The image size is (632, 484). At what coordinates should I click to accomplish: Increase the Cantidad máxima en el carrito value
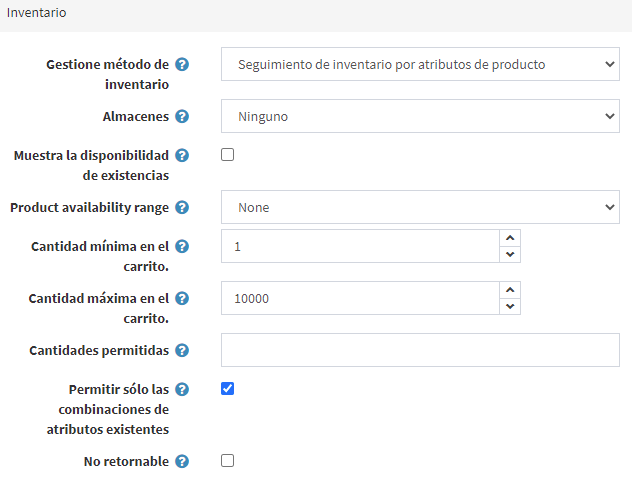510,290
